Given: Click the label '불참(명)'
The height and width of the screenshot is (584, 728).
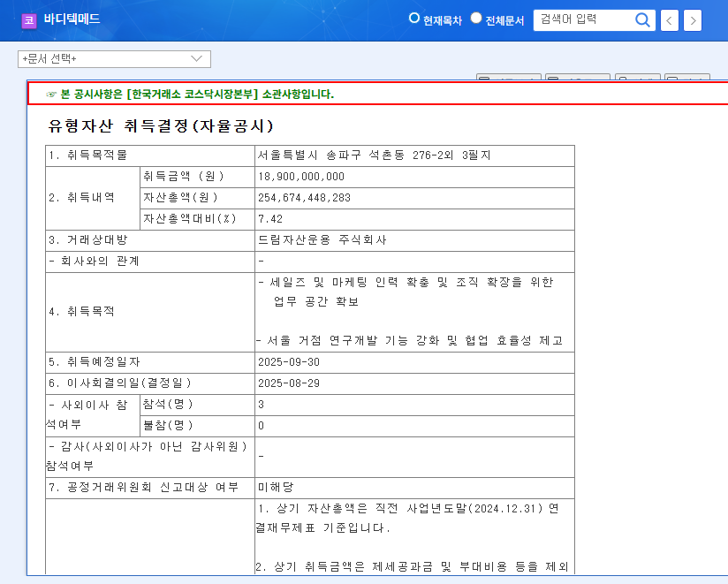Looking at the screenshot, I should point(168,425).
